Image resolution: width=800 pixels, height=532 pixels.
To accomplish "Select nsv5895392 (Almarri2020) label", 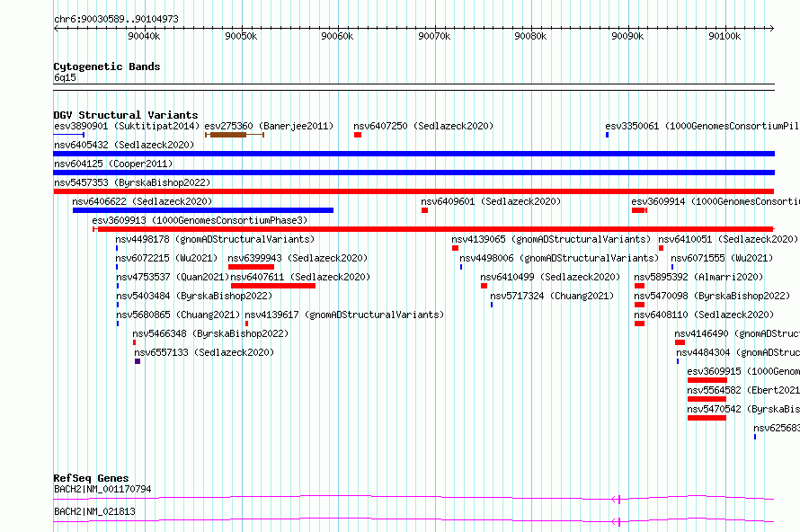I will click(698, 277).
